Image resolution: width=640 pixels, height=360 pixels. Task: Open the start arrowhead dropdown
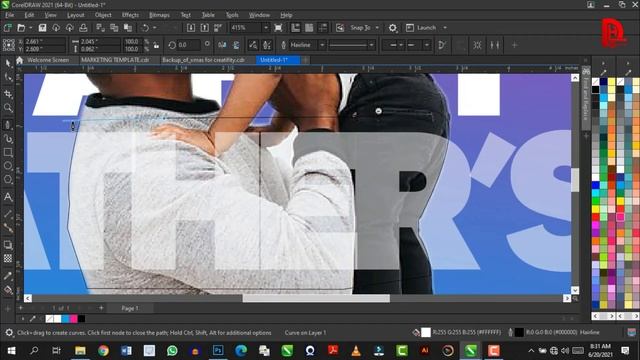tap(401, 45)
